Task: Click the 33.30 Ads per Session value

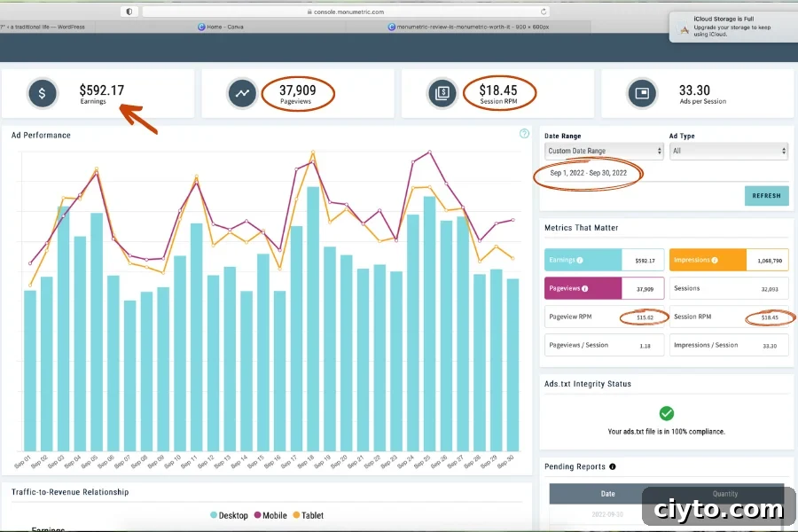Action: pyautogui.click(x=694, y=90)
